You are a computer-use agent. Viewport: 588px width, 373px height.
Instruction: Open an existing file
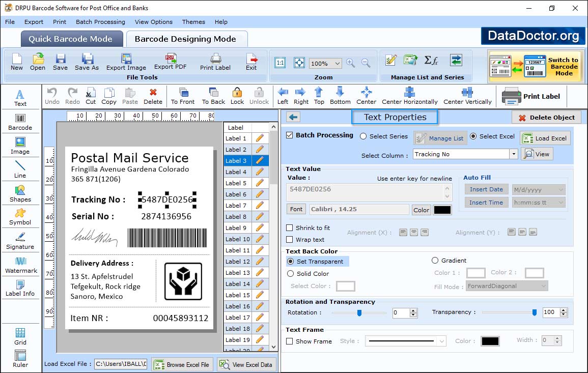coord(38,62)
